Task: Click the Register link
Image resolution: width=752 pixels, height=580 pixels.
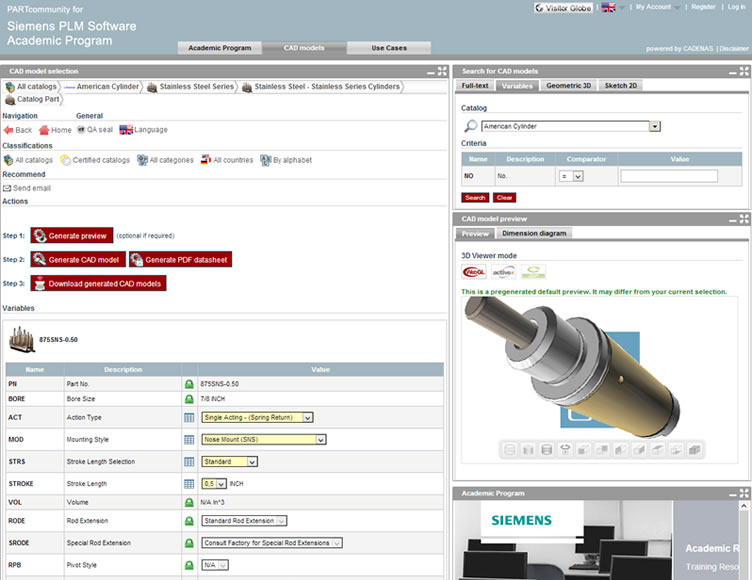Action: 703,7
